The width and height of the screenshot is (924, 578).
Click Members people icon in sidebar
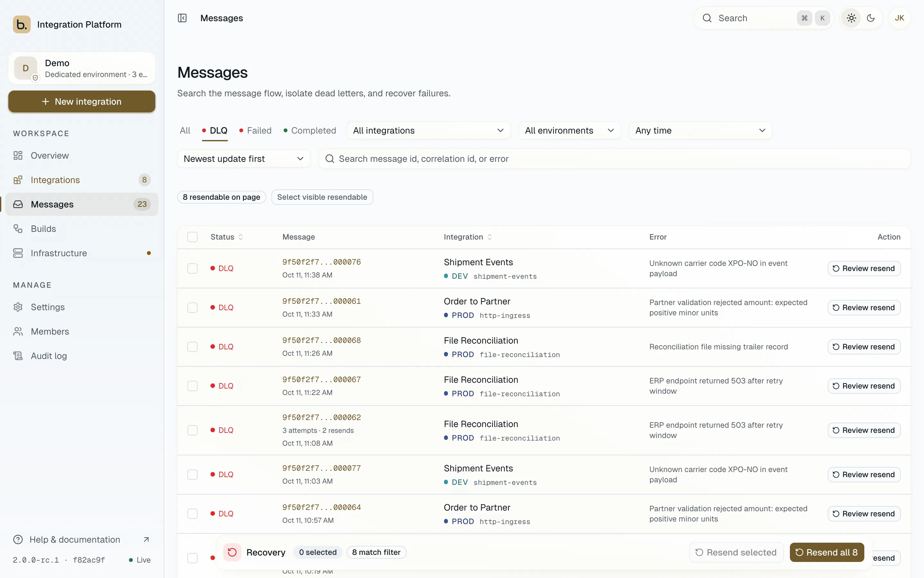click(18, 331)
